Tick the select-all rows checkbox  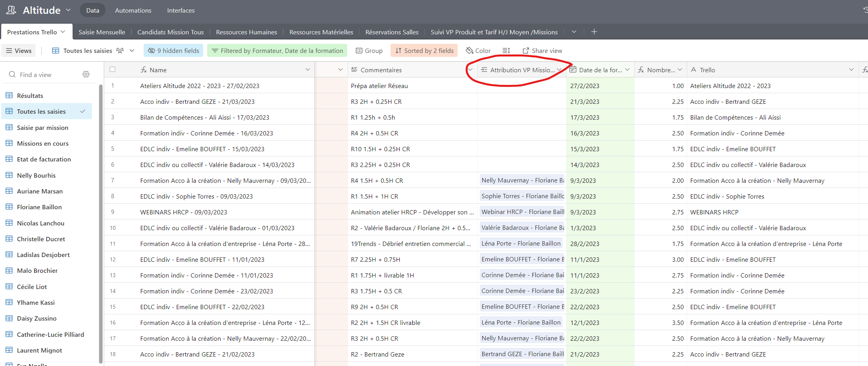point(112,69)
